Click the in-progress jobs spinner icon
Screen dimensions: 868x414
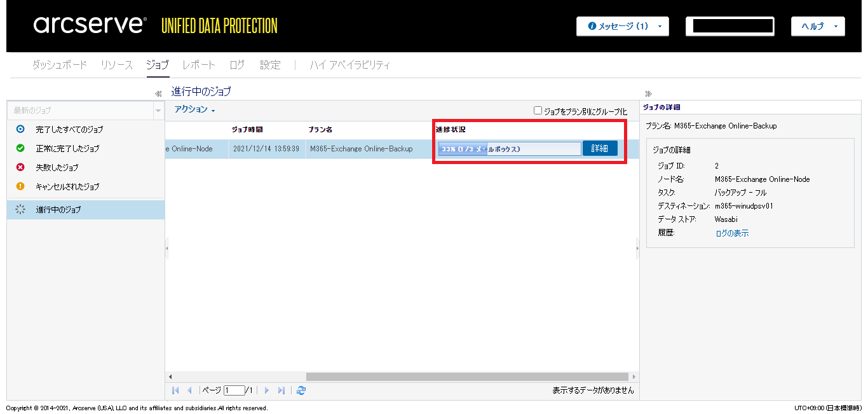pyautogui.click(x=20, y=209)
